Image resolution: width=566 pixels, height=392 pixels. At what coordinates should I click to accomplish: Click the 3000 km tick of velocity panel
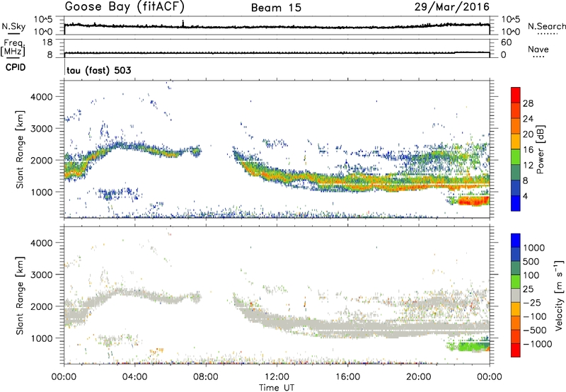tap(42, 275)
